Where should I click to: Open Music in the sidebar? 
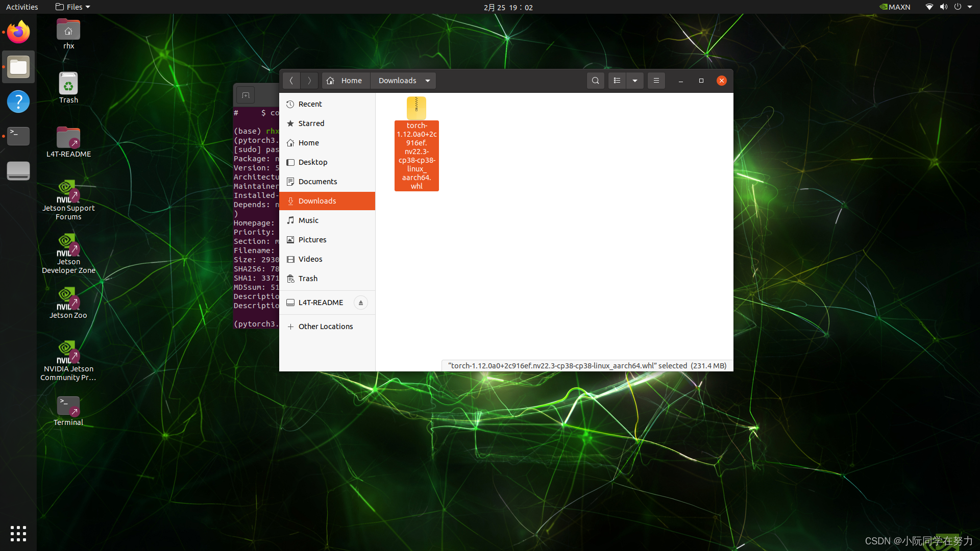point(327,220)
